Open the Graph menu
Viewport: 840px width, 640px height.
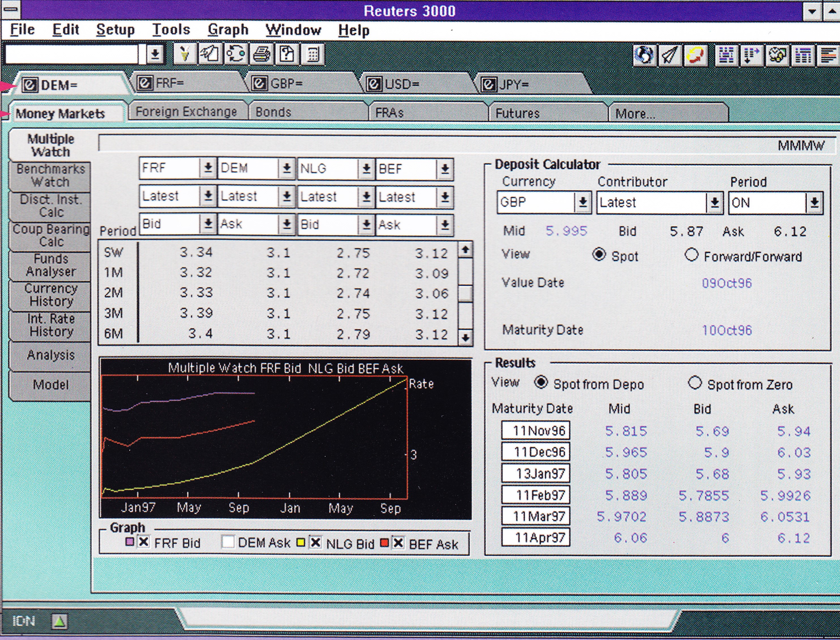pos(228,30)
